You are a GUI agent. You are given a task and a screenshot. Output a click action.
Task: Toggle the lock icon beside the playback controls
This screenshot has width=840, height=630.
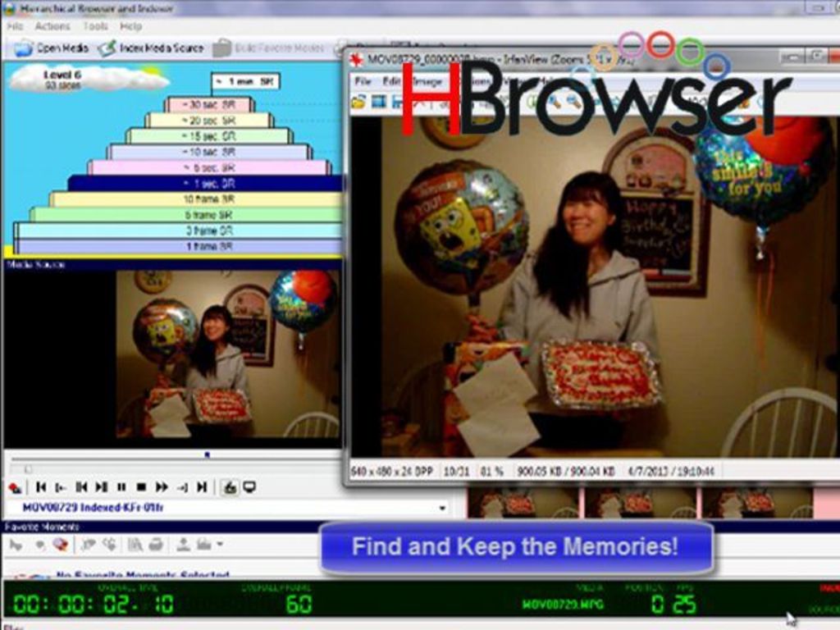coord(230,487)
